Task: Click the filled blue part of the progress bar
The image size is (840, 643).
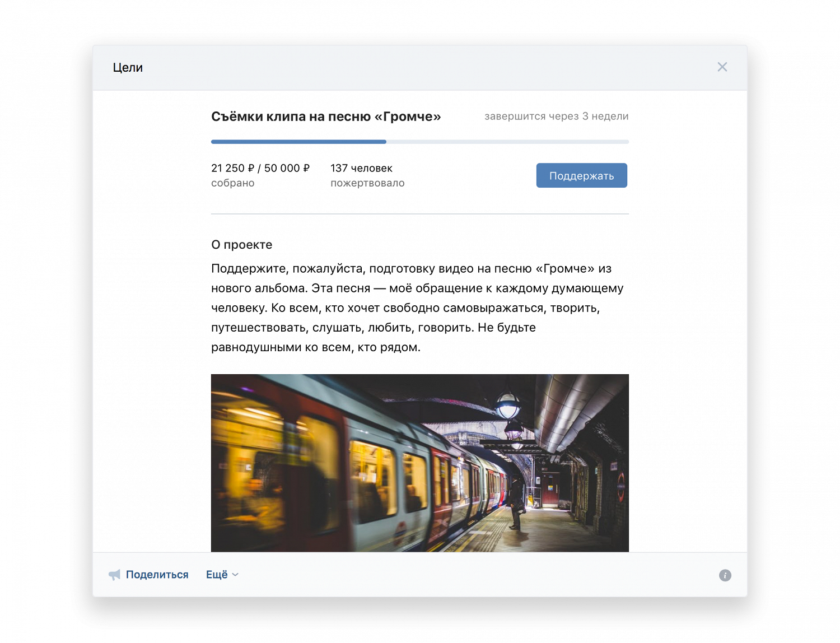Action: (x=298, y=142)
